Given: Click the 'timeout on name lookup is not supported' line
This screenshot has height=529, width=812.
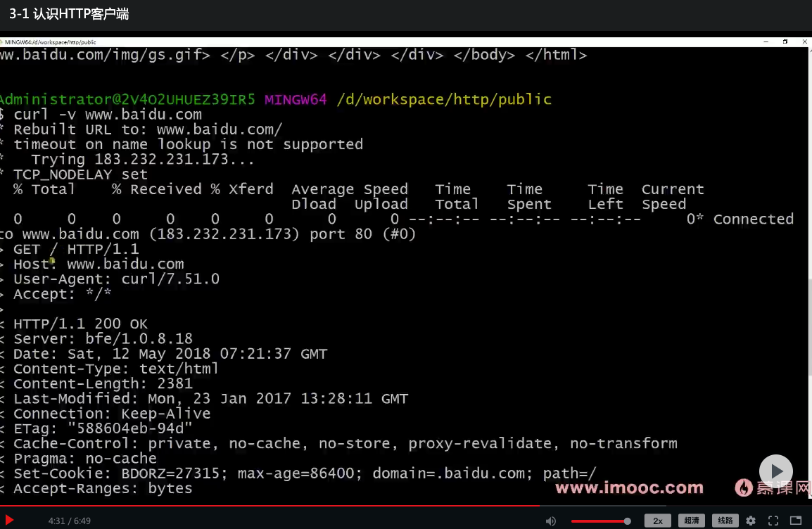Looking at the screenshot, I should point(188,144).
